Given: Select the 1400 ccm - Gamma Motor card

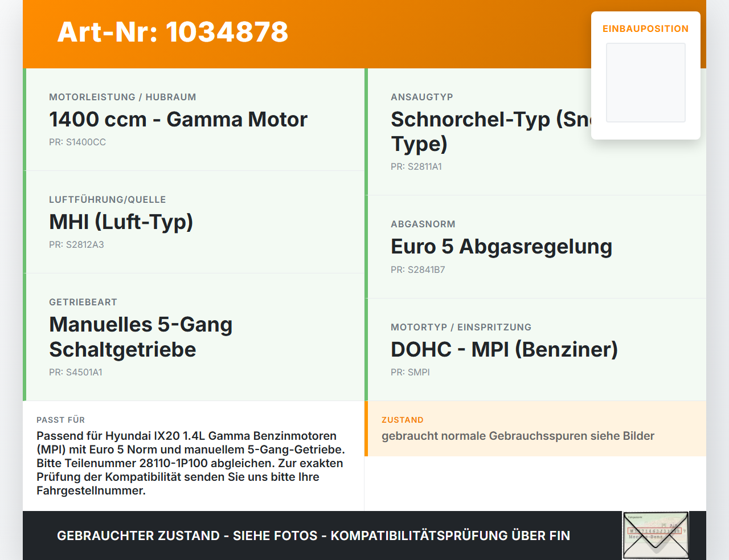Looking at the screenshot, I should 194,120.
